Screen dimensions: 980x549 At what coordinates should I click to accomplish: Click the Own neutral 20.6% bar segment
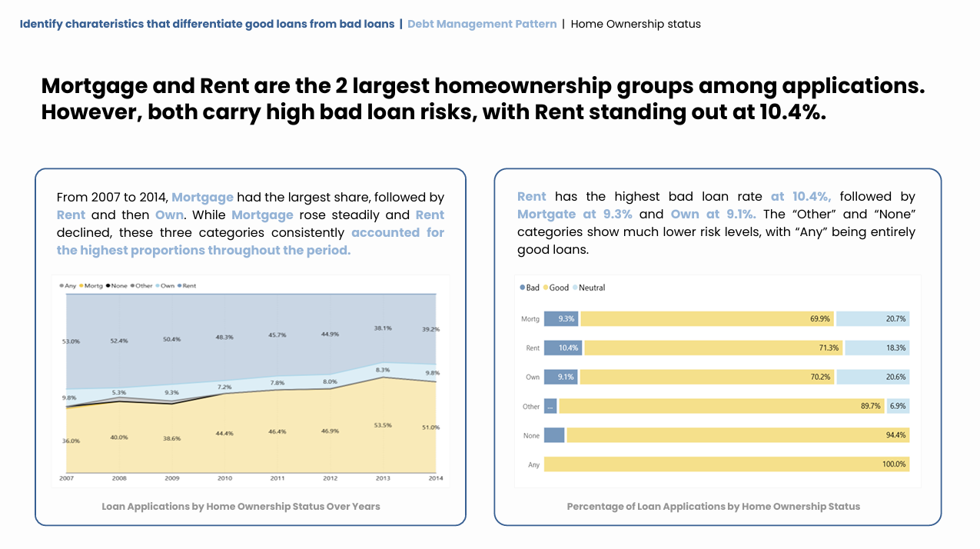[872, 377]
